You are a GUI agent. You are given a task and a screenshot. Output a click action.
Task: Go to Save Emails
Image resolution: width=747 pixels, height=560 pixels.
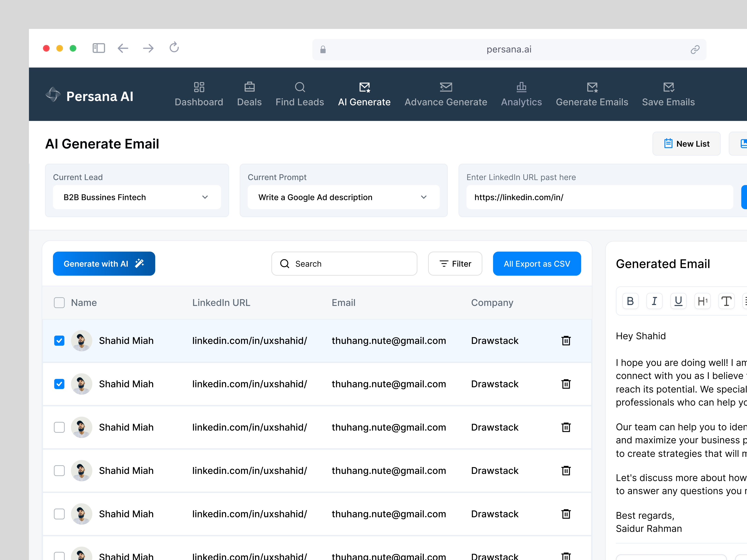668,94
